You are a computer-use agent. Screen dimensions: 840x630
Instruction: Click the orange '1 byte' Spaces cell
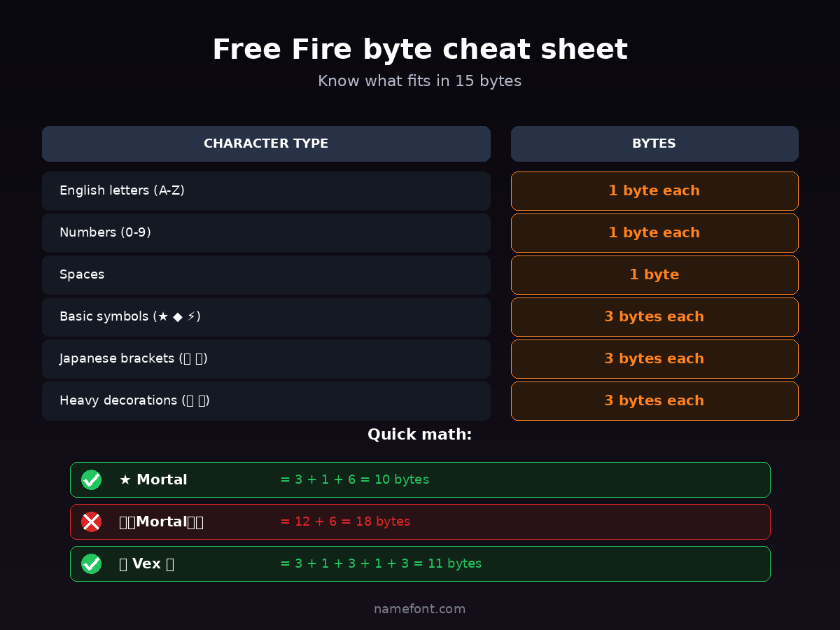(654, 274)
